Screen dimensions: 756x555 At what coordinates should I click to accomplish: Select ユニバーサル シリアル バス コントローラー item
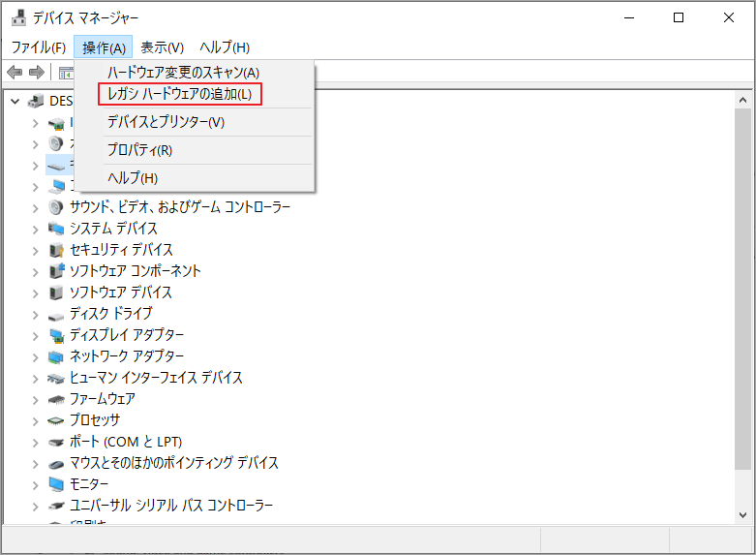point(171,506)
